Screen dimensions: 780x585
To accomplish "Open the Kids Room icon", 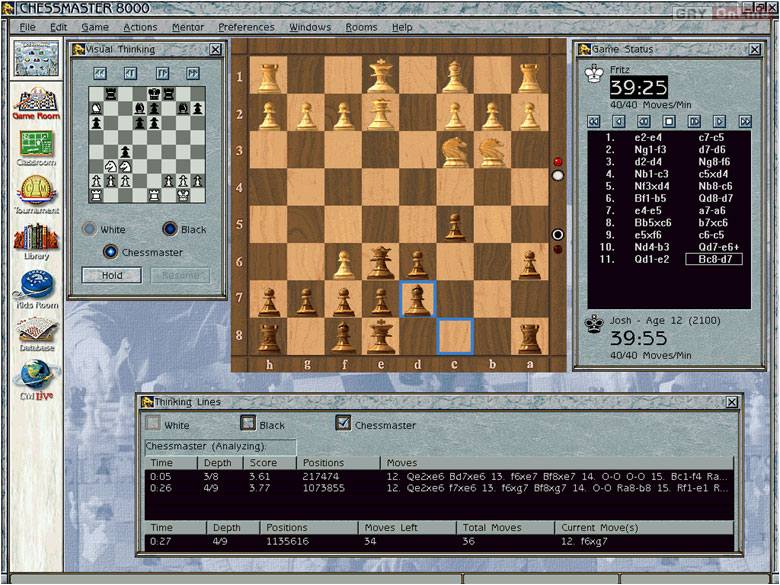I will (x=36, y=290).
